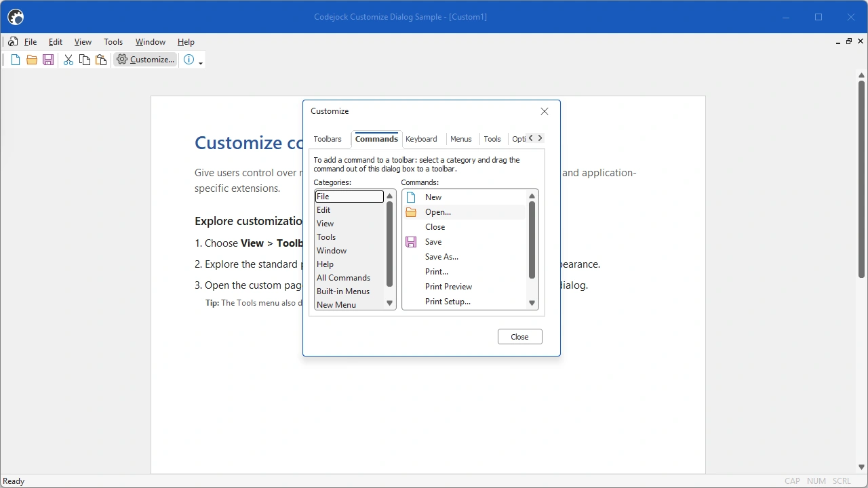868x488 pixels.
Task: Click the Open command's folder icon
Action: point(411,212)
